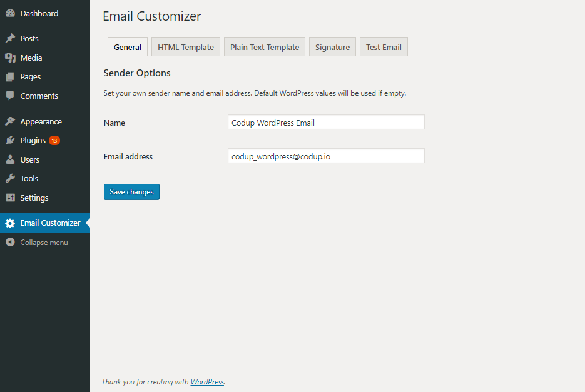Click the Comments speech bubble icon

(10, 96)
